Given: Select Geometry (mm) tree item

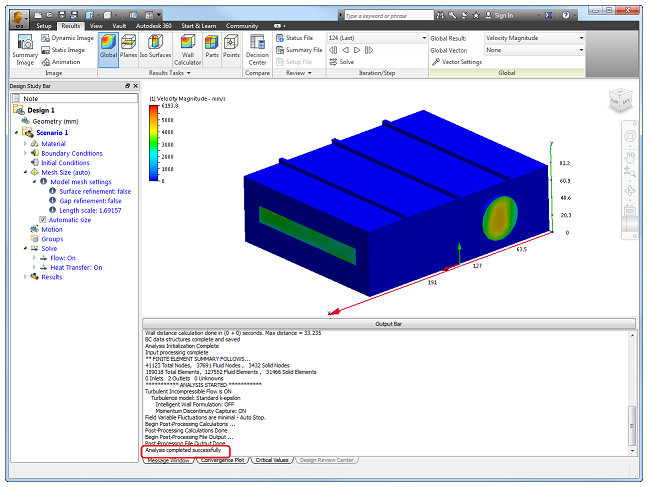Looking at the screenshot, I should pos(55,122).
